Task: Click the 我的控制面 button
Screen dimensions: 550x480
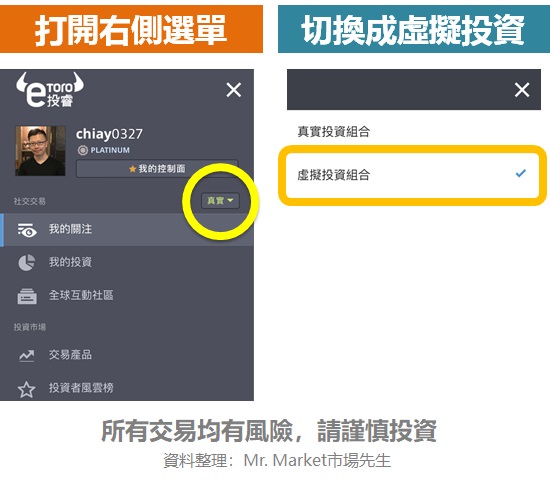Action: click(157, 169)
